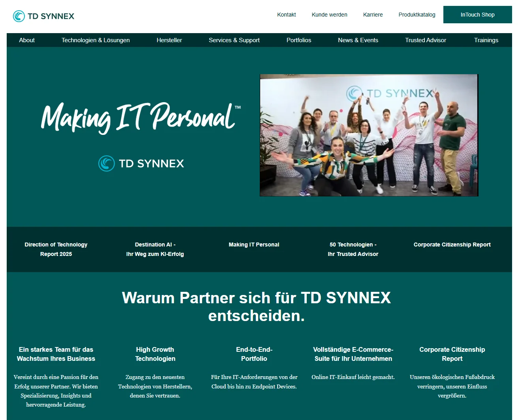Expand the Services & Support menu

pos(234,40)
